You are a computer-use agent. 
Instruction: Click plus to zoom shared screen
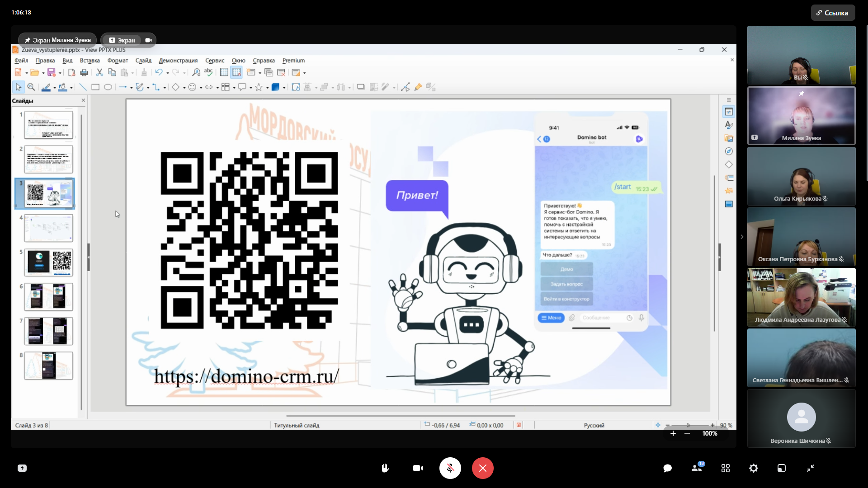[673, 434]
